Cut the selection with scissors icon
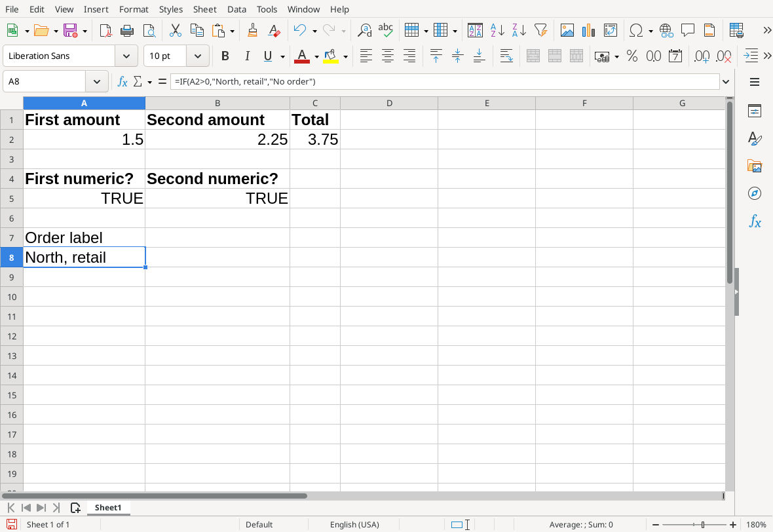 pyautogui.click(x=175, y=31)
